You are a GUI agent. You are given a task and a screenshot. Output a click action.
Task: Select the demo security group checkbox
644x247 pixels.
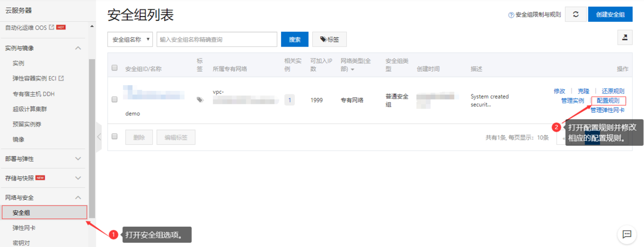coord(115,100)
